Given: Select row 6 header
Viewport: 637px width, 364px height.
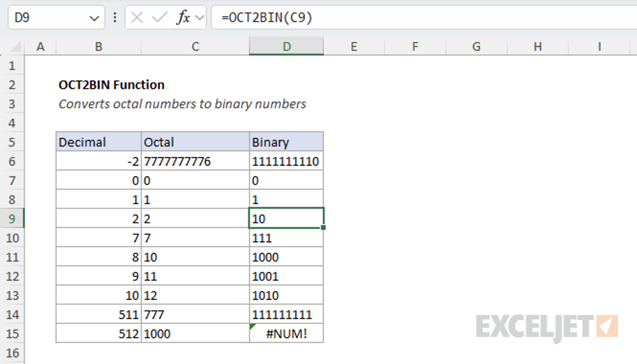Looking at the screenshot, I should point(11,161).
